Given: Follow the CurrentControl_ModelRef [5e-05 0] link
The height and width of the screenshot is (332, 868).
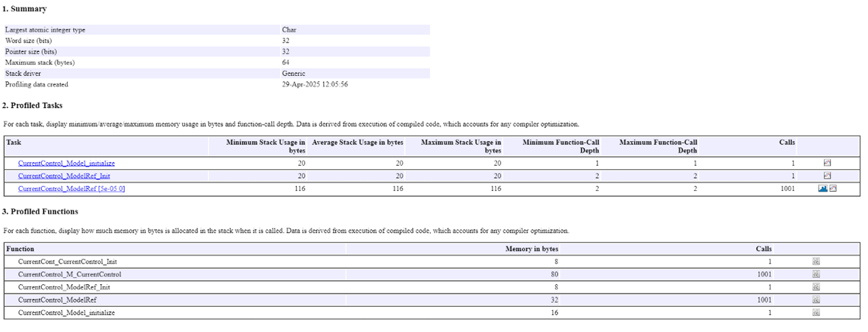Looking at the screenshot, I should (71, 189).
